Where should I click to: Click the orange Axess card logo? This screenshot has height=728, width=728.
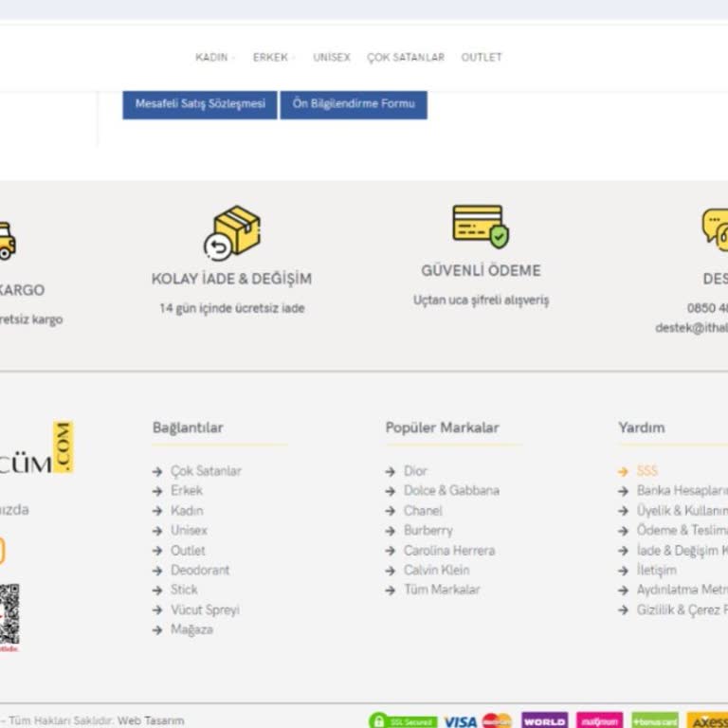tap(707, 720)
